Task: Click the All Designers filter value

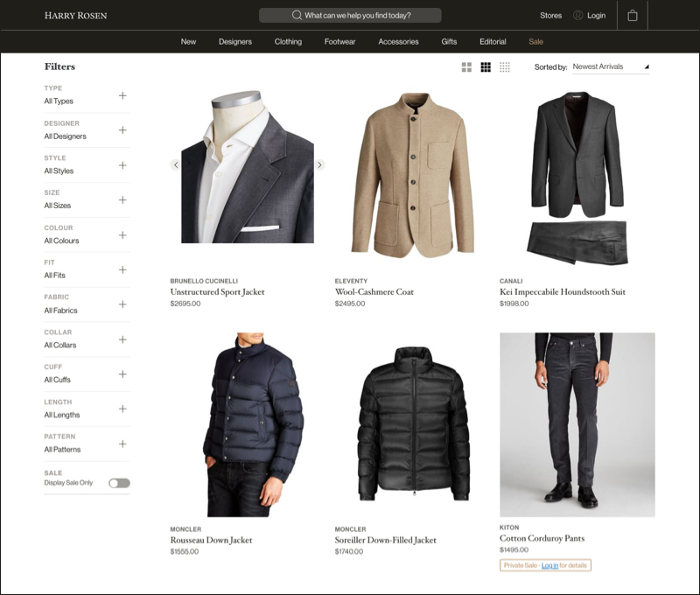Action: click(65, 136)
